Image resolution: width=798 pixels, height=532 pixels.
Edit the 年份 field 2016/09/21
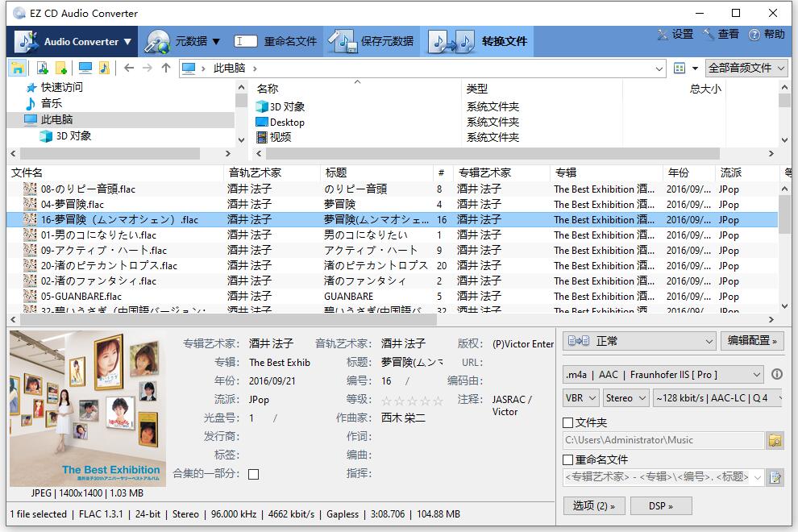coord(272,380)
